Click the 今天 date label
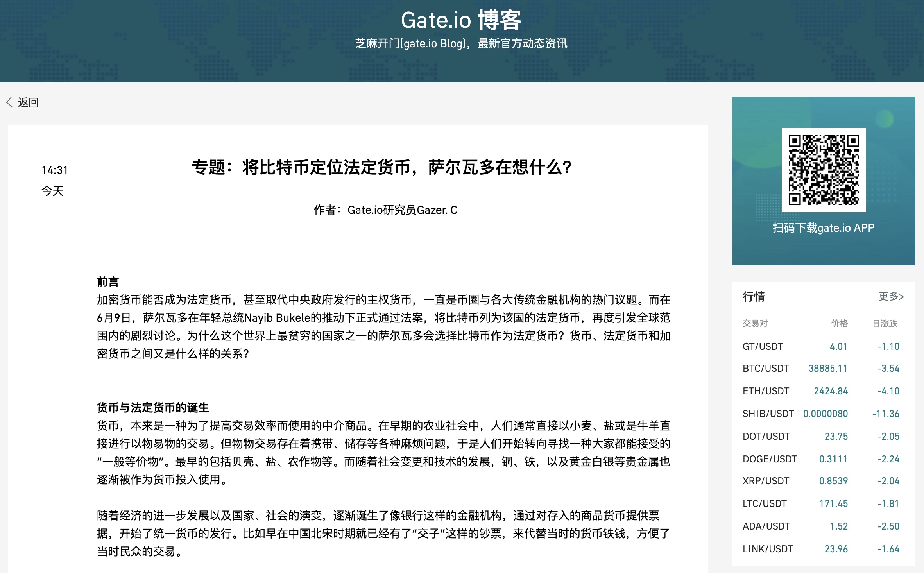This screenshot has width=924, height=573. click(x=52, y=191)
